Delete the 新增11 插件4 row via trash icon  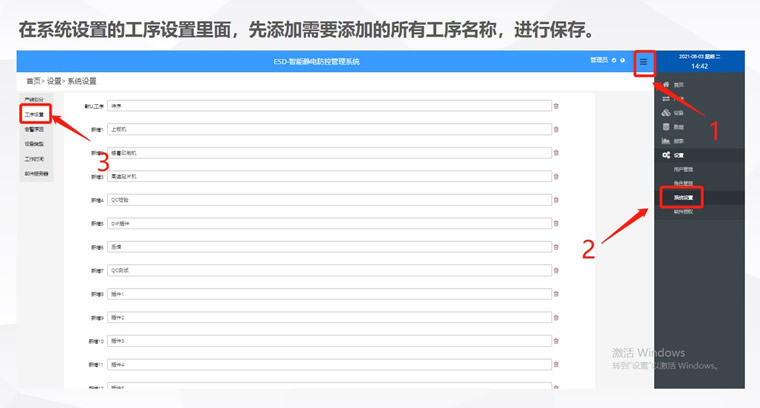tap(556, 364)
